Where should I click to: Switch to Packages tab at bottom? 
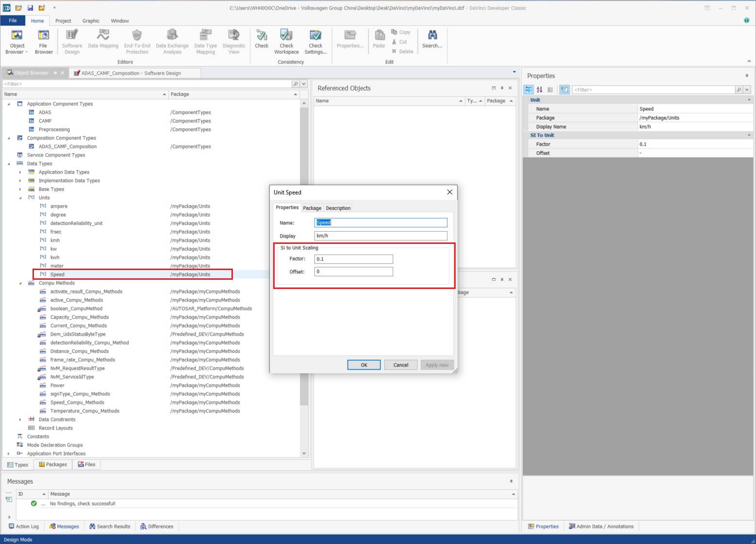(x=53, y=464)
